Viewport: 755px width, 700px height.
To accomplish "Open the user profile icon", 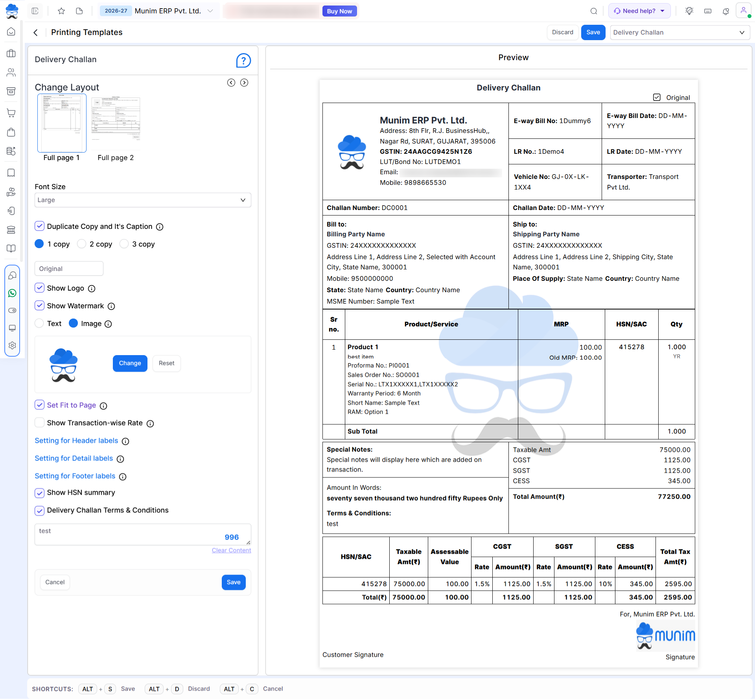I will pyautogui.click(x=744, y=11).
